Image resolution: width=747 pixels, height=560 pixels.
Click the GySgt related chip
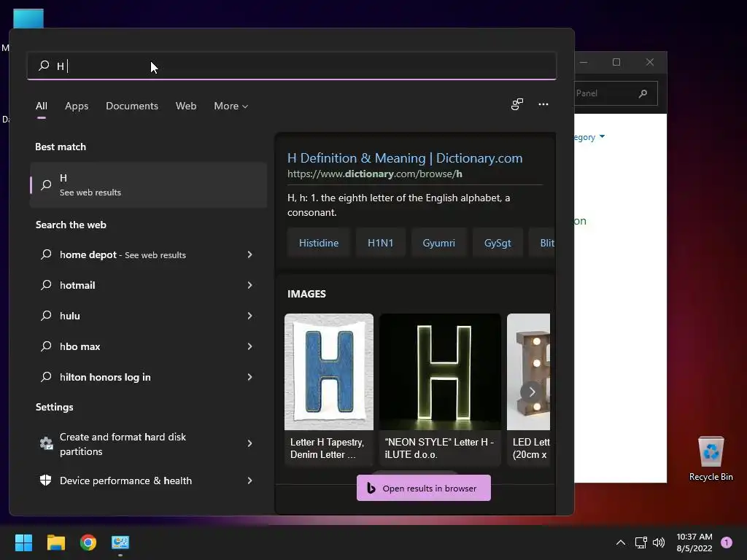click(498, 243)
